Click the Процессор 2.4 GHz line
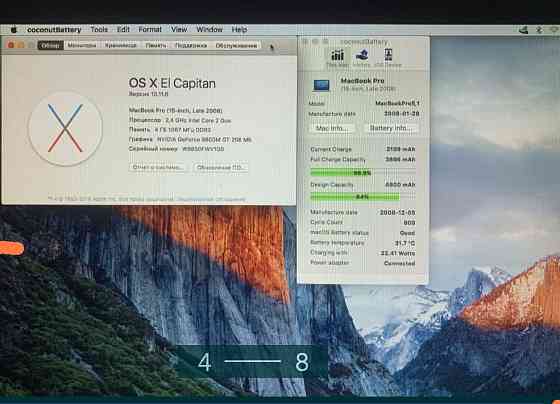This screenshot has width=560, height=404. tap(180, 120)
